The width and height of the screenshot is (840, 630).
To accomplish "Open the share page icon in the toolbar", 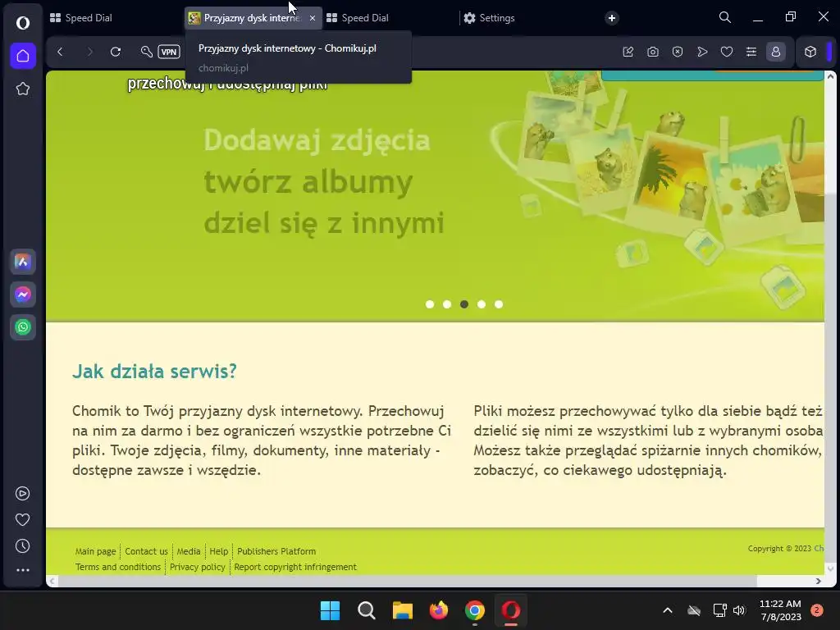I will click(628, 52).
